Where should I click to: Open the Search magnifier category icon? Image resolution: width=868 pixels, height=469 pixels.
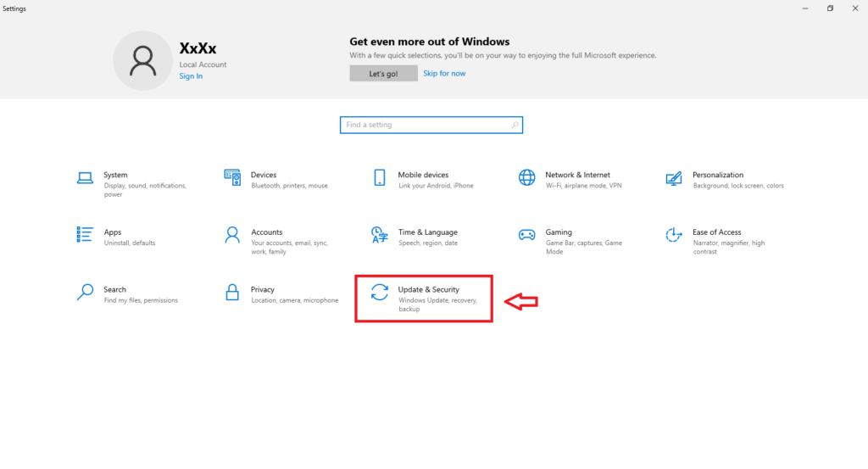tap(85, 292)
